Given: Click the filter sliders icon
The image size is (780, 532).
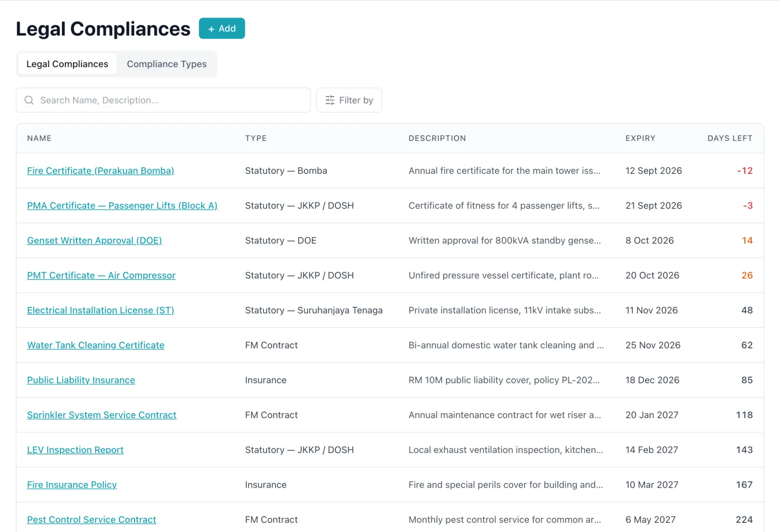Looking at the screenshot, I should (x=330, y=100).
